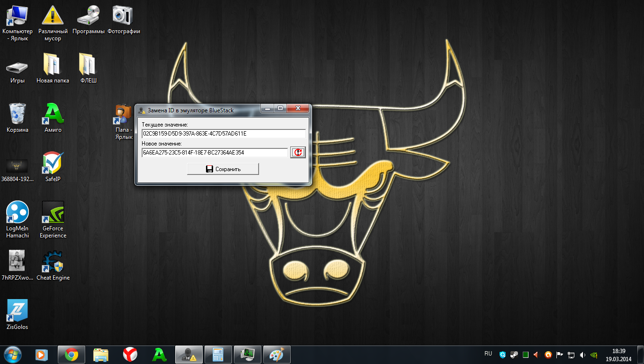Click the blue shield tray icon
Viewport: 644px width, 364px height.
click(x=502, y=355)
